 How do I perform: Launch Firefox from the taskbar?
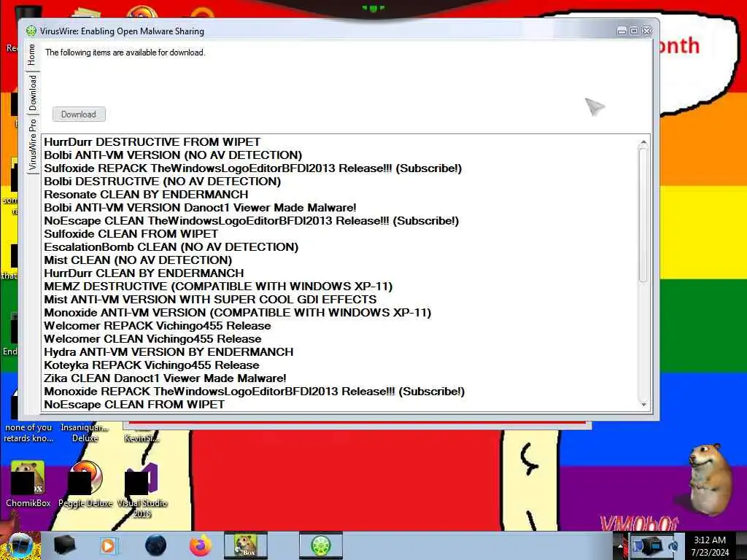[x=201, y=545]
